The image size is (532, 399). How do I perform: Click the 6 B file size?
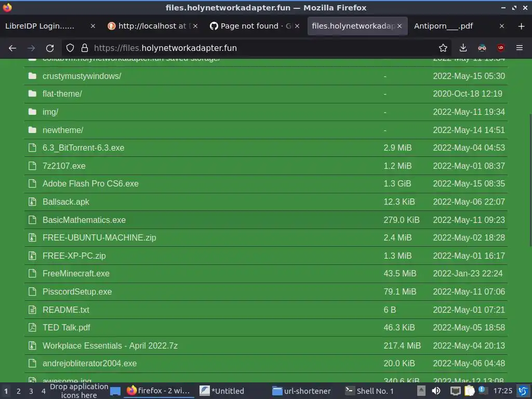[390, 310]
